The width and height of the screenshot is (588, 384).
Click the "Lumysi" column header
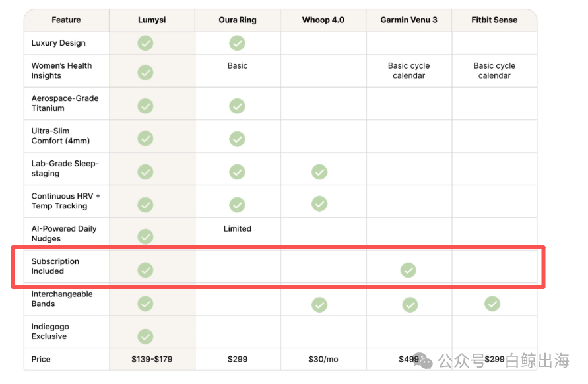[x=152, y=20]
